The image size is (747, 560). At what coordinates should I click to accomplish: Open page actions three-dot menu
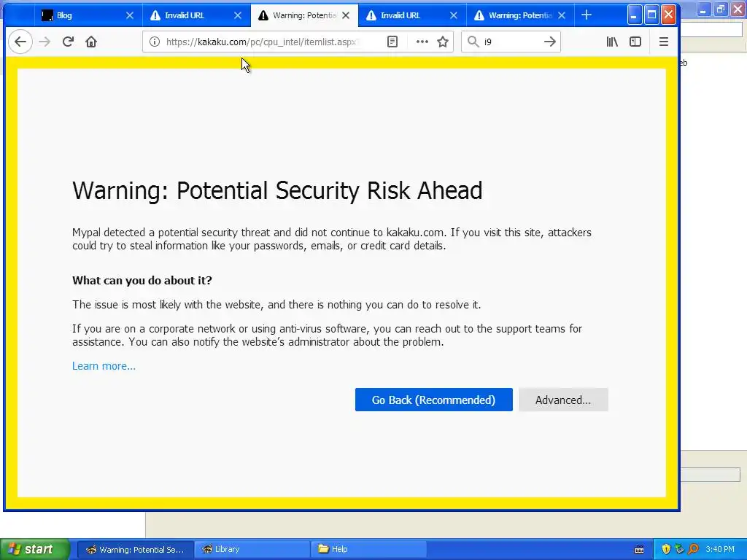pyautogui.click(x=422, y=42)
